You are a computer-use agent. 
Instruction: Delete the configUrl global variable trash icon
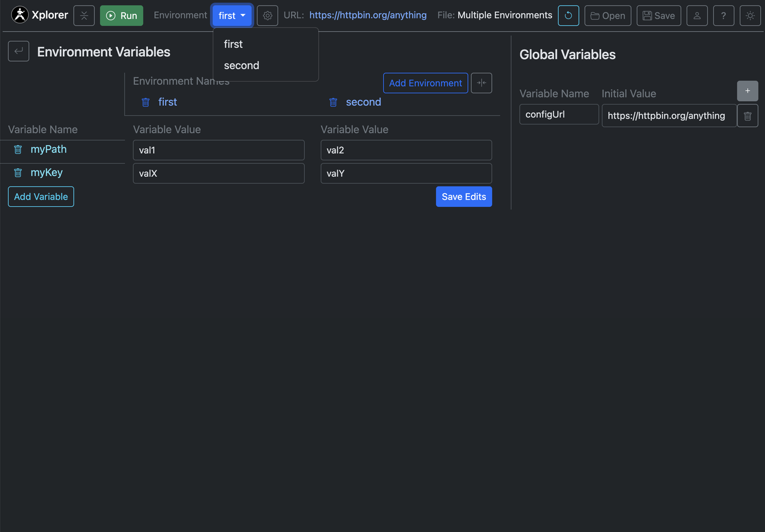(748, 115)
